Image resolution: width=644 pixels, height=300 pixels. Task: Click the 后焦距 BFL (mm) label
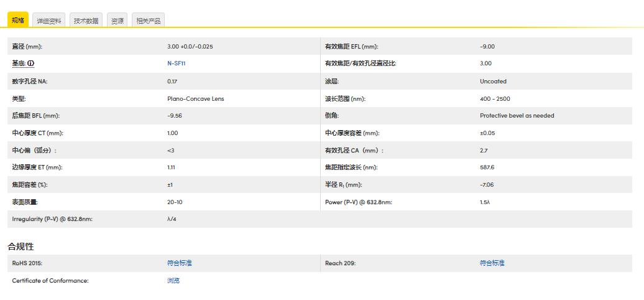(x=35, y=116)
